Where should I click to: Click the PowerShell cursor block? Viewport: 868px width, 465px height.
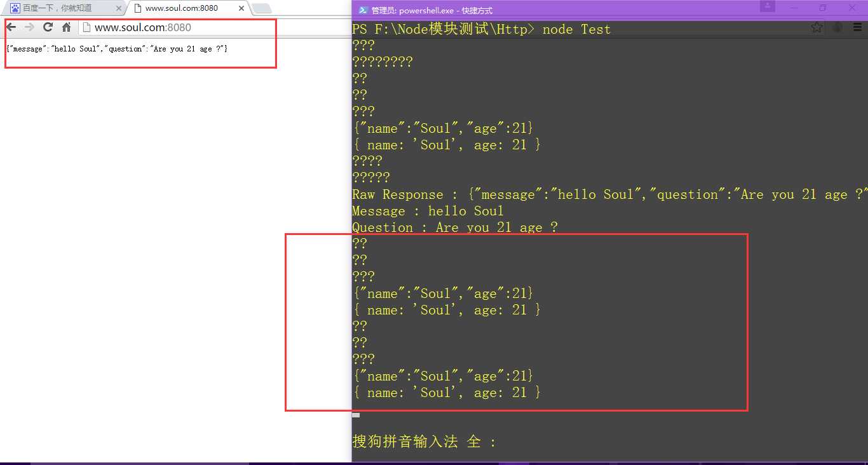pos(356,415)
